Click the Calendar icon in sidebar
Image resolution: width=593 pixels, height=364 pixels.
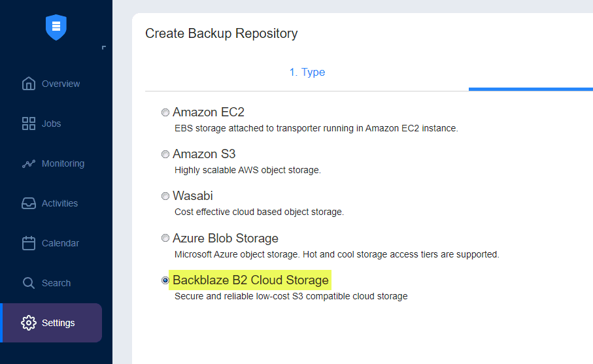(x=29, y=243)
